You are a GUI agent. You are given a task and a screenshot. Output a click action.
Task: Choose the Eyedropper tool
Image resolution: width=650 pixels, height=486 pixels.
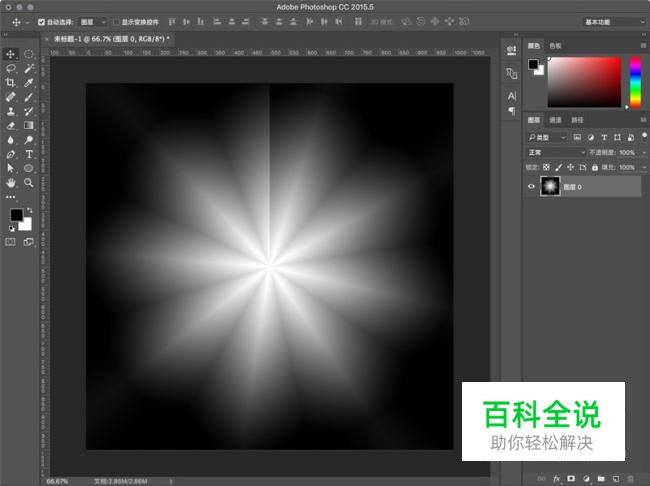point(29,83)
